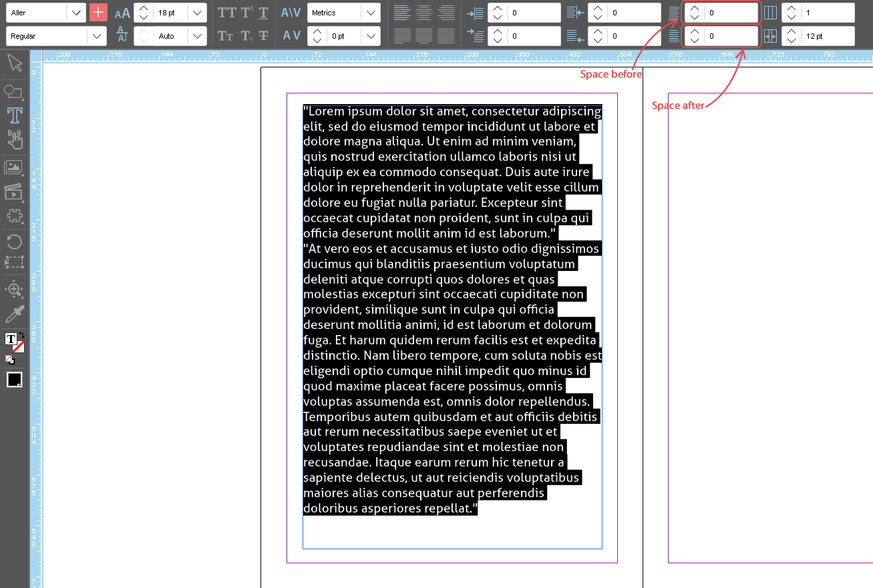This screenshot has height=588, width=873.
Task: Toggle All Caps text formatting
Action: 227,13
